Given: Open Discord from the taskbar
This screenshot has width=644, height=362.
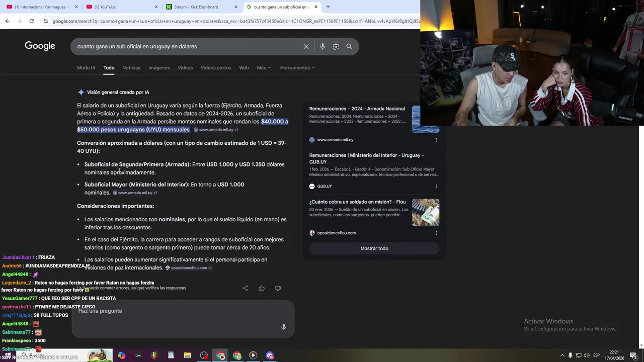Looking at the screenshot, I should [270, 355].
